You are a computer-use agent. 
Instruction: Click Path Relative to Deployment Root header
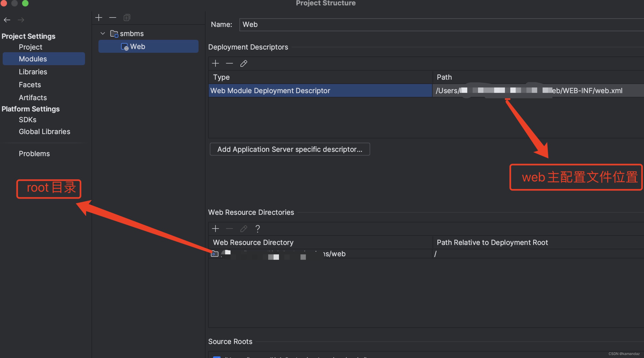(538, 243)
